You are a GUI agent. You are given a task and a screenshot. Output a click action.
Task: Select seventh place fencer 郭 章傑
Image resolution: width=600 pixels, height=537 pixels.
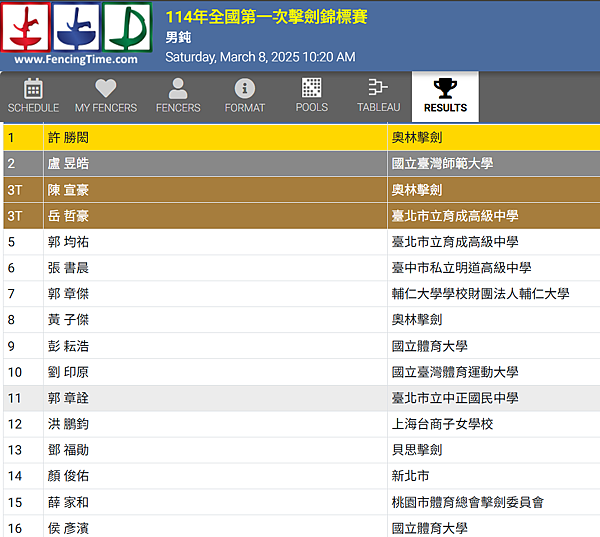[68, 294]
